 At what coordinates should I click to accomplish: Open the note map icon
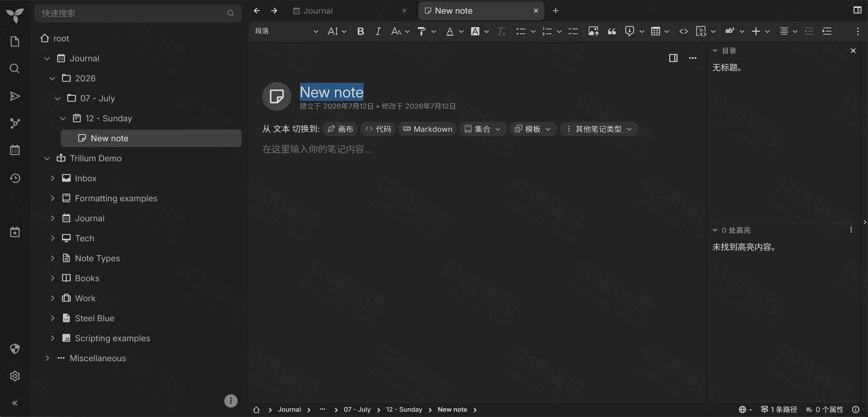pos(15,123)
